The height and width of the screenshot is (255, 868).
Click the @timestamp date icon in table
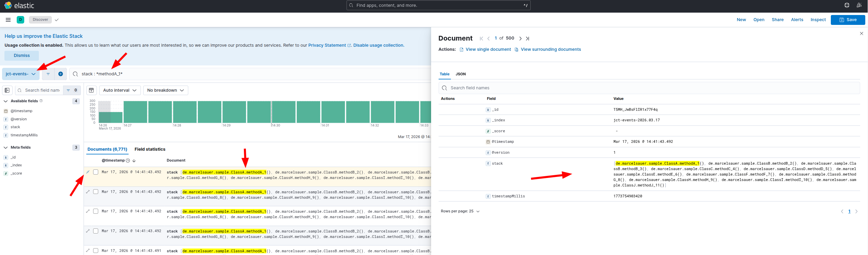click(x=488, y=142)
